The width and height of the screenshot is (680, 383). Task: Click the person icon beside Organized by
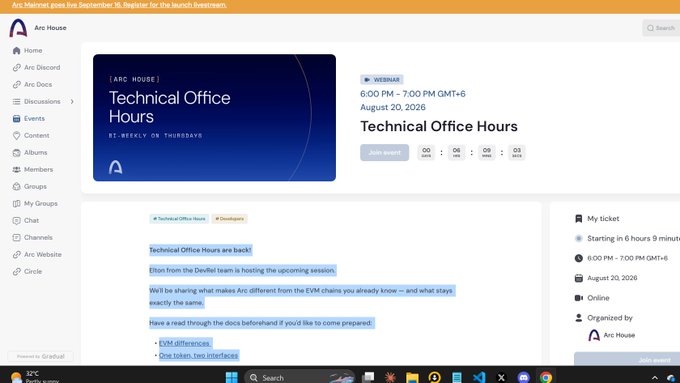[x=579, y=318]
